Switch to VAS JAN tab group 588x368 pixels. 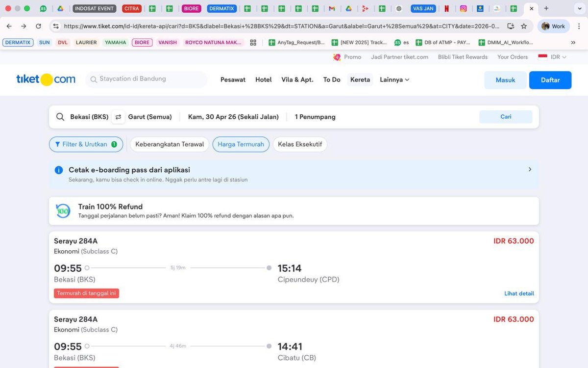(x=423, y=8)
